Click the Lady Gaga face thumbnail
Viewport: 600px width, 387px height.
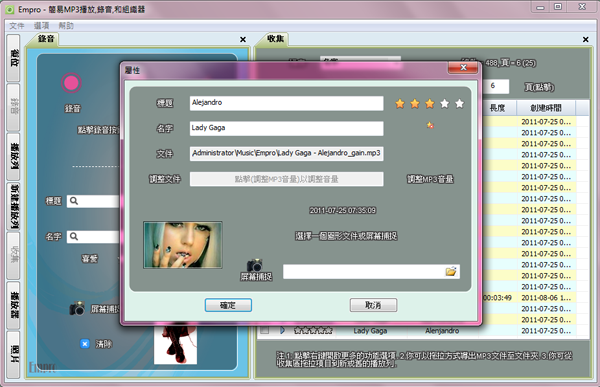(x=183, y=245)
